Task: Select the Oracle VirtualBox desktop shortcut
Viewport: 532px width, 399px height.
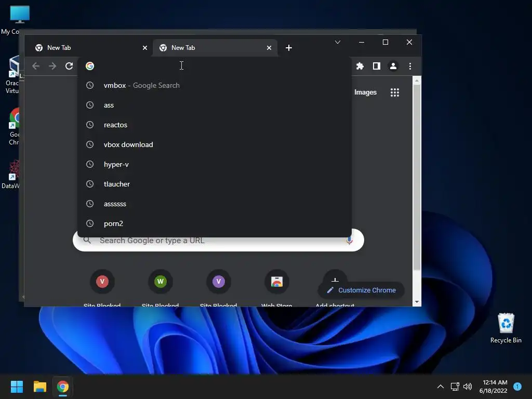Action: click(13, 75)
